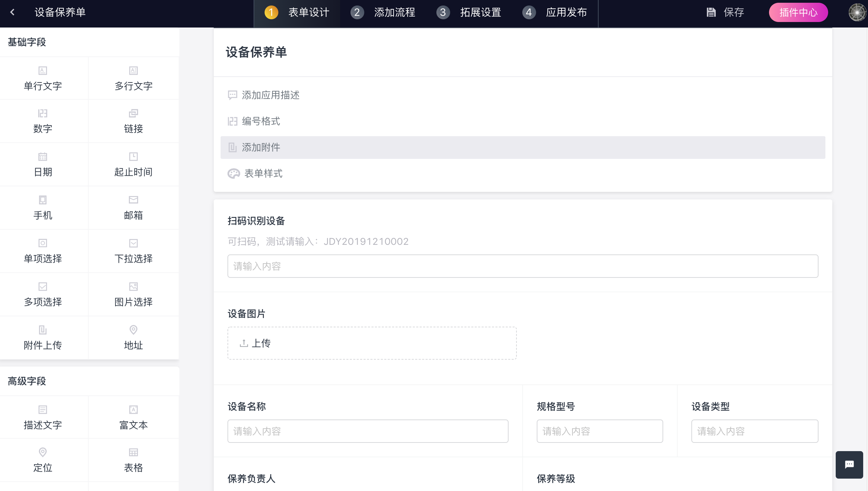
Task: Click the 设备名称 input field
Action: [368, 431]
